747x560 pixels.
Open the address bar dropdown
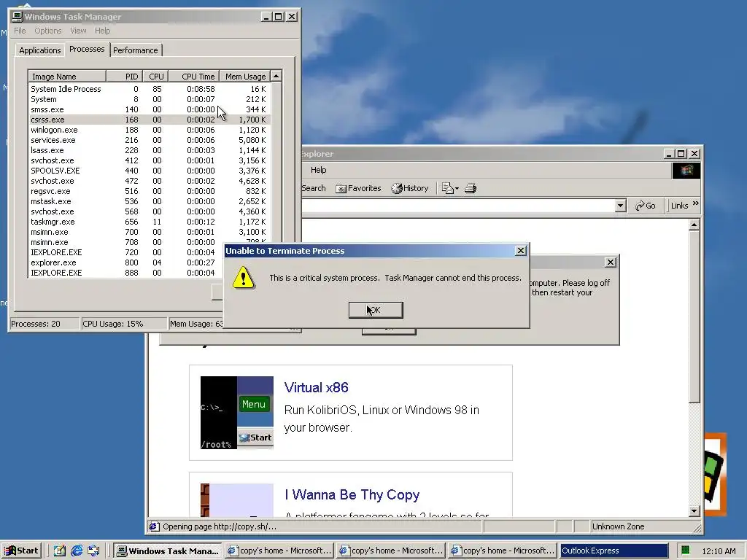click(x=620, y=206)
